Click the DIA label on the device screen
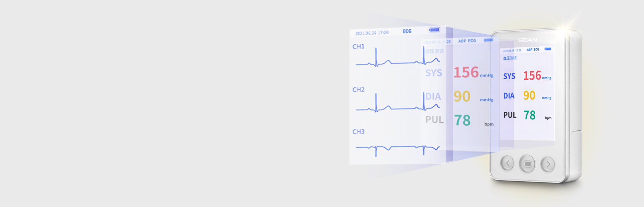Screen dimensions: 644x207 pyautogui.click(x=509, y=96)
